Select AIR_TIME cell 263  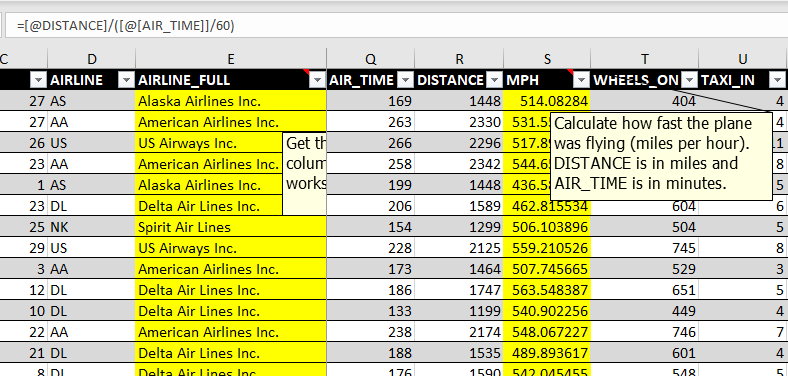click(x=370, y=122)
